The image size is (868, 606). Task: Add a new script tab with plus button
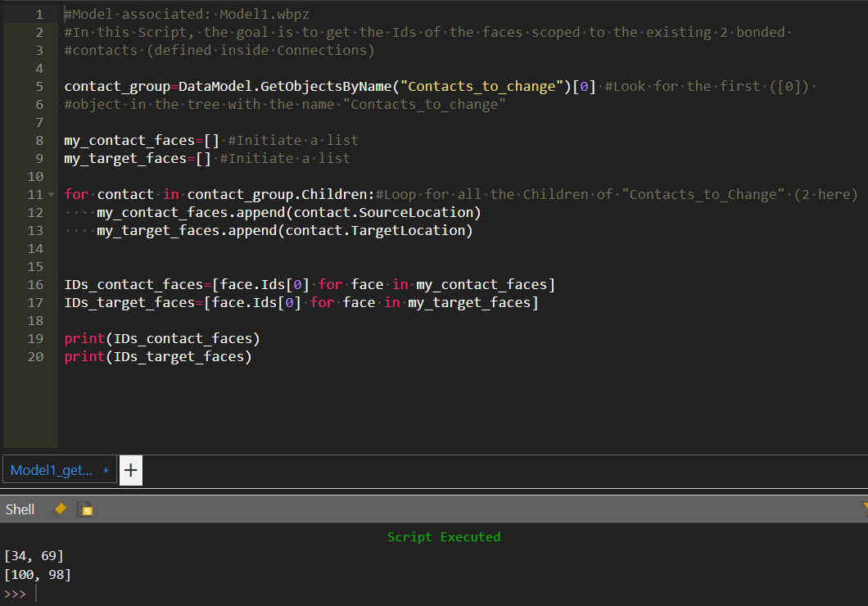131,470
